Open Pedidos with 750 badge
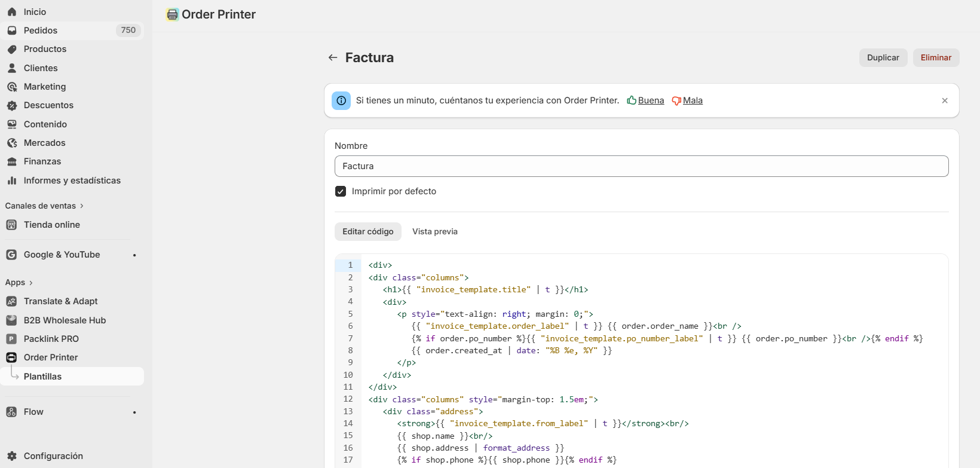 (x=41, y=30)
